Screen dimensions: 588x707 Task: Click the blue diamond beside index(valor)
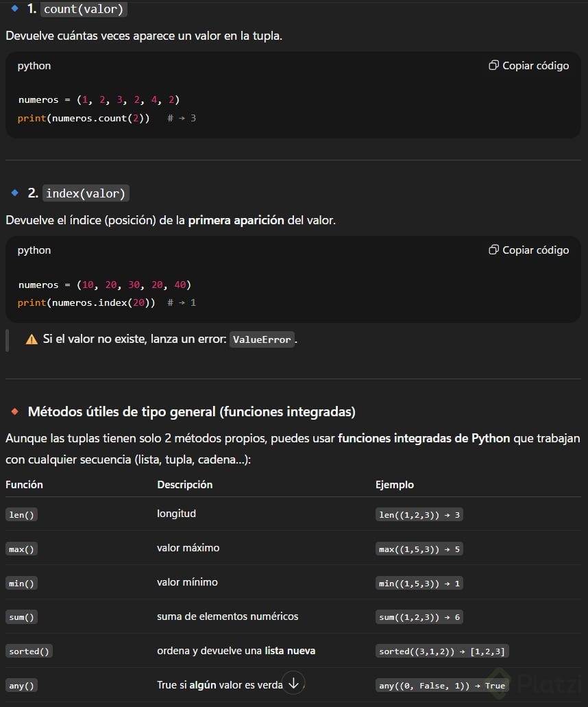point(14,193)
